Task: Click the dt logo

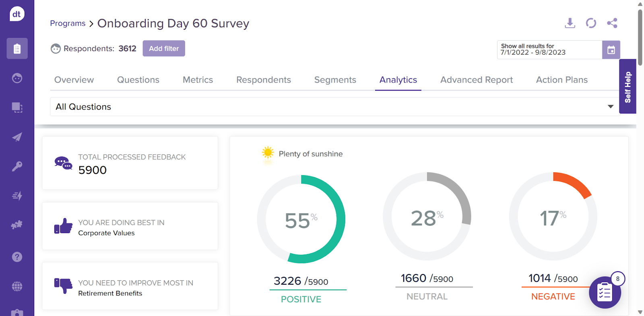Action: (x=17, y=14)
